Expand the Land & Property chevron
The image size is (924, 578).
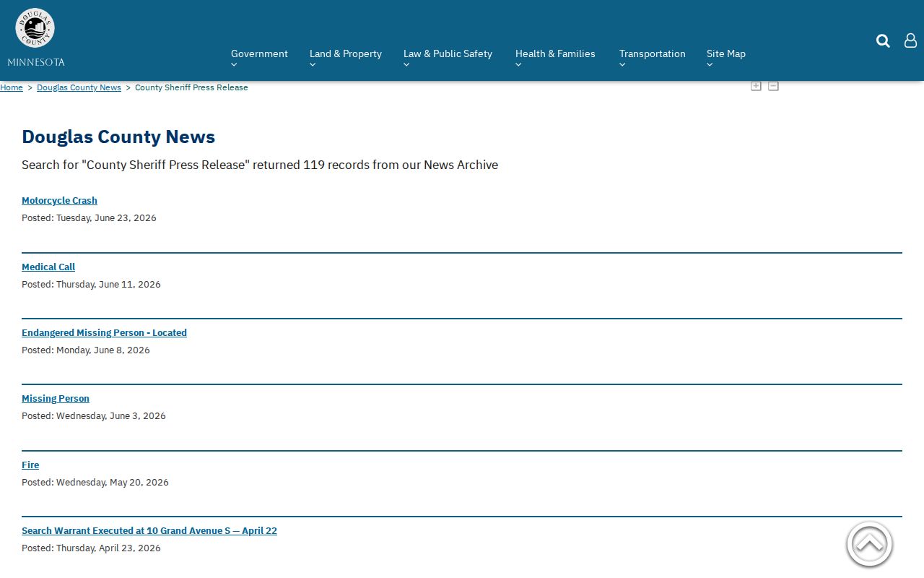[x=313, y=65]
